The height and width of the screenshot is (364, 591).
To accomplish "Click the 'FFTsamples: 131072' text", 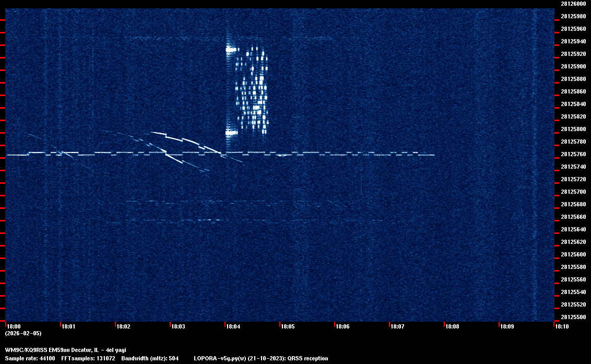I will tap(88, 358).
